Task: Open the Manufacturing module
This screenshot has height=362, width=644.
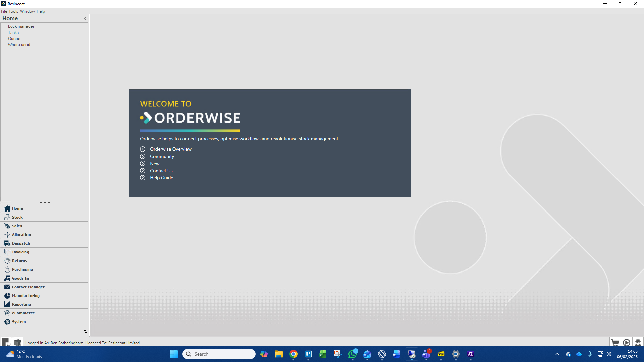Action: (26, 296)
